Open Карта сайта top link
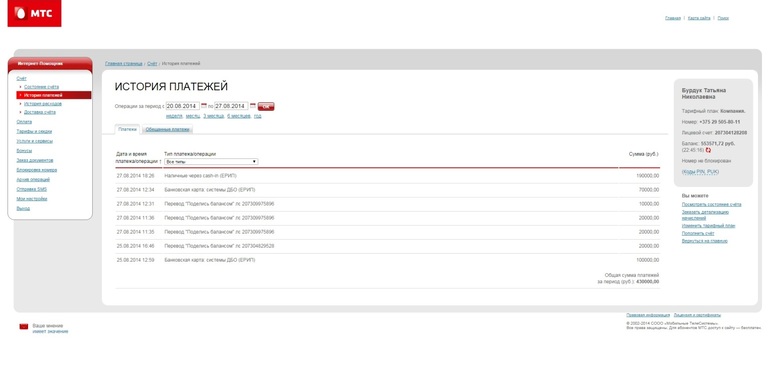The image size is (770, 382). coord(699,18)
